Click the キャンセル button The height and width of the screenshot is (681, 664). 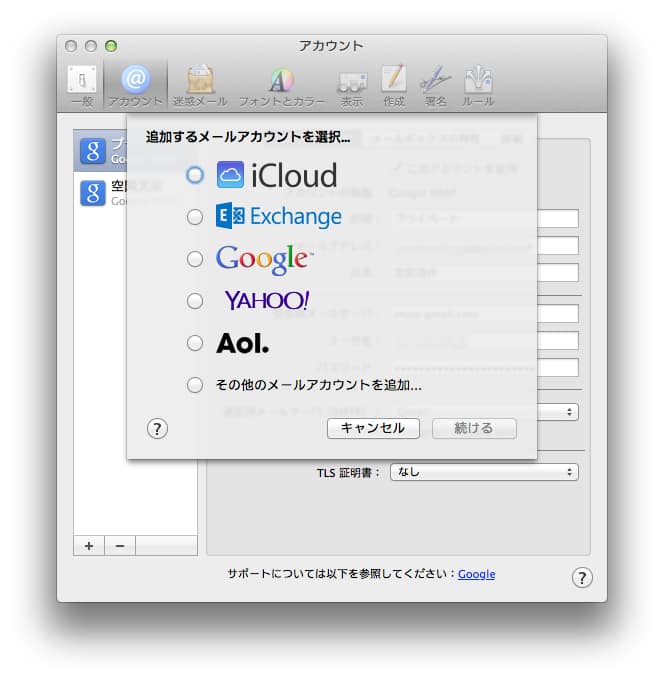pos(373,428)
